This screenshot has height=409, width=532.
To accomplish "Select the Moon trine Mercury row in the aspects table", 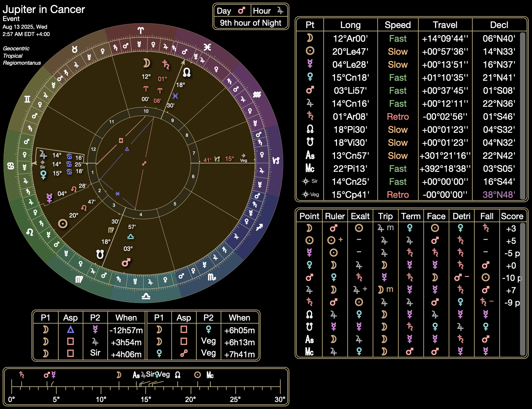I will click(89, 330).
